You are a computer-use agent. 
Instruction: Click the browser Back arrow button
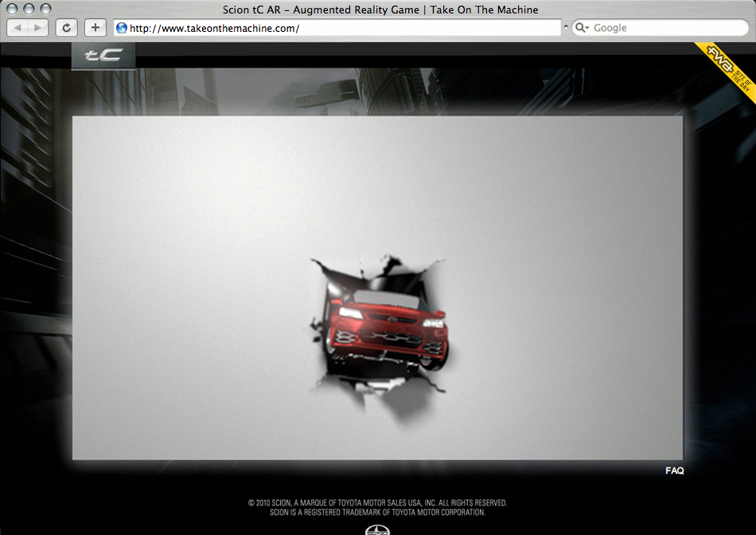click(18, 28)
